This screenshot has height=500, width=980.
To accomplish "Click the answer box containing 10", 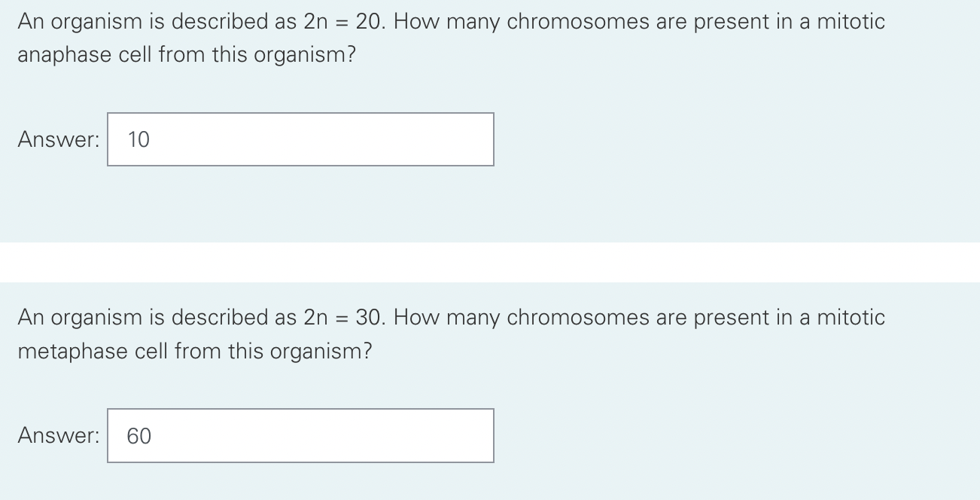I will pyautogui.click(x=301, y=139).
